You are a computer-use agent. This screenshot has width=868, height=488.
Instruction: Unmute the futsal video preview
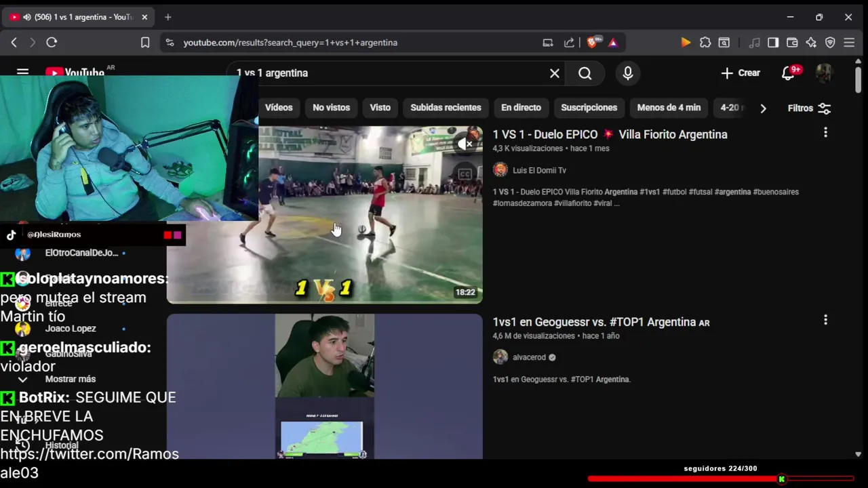(465, 144)
